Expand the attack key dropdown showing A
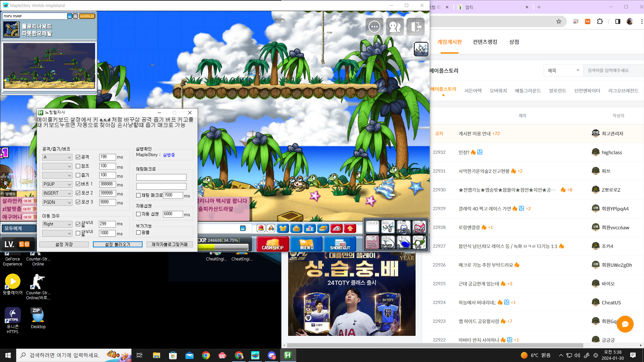 coord(57,157)
